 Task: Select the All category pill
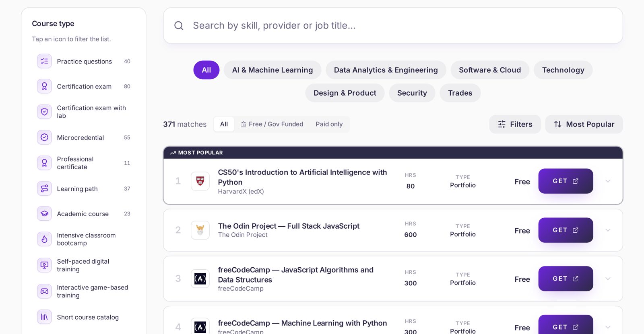206,70
